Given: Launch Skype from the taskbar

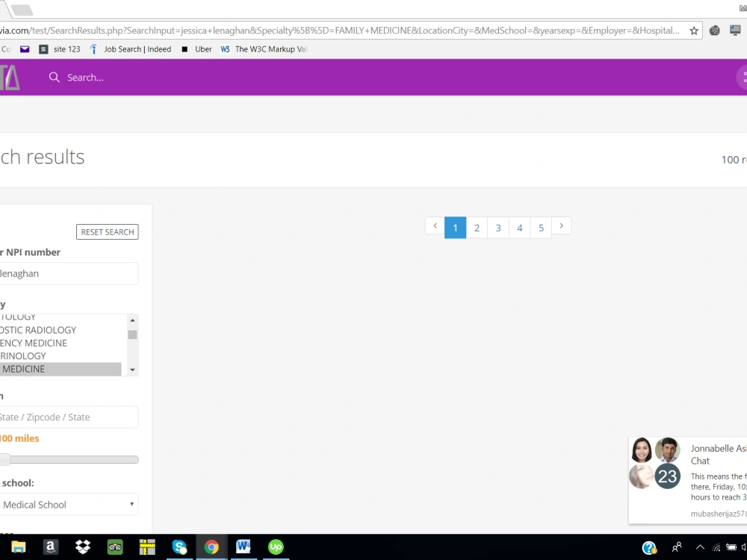Looking at the screenshot, I should (x=179, y=547).
